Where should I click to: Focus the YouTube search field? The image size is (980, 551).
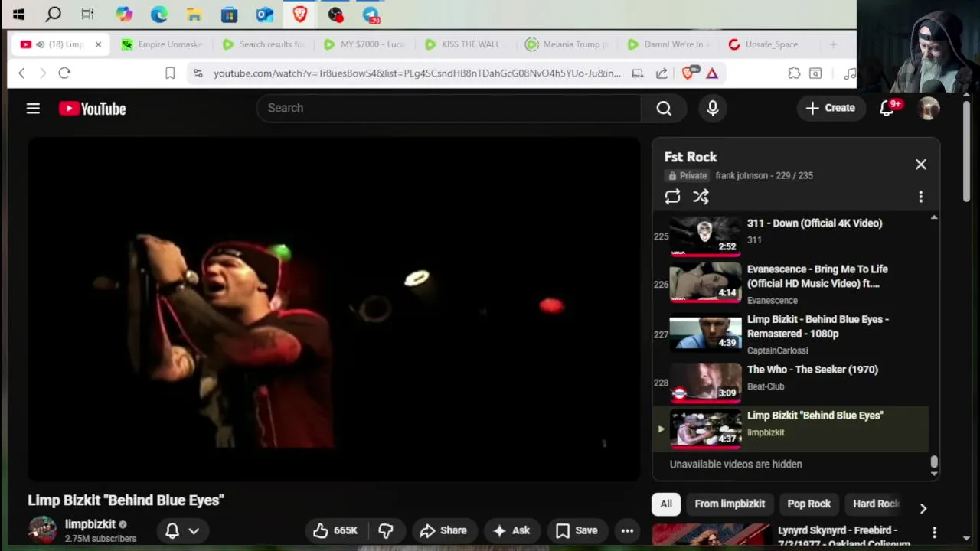coord(449,109)
